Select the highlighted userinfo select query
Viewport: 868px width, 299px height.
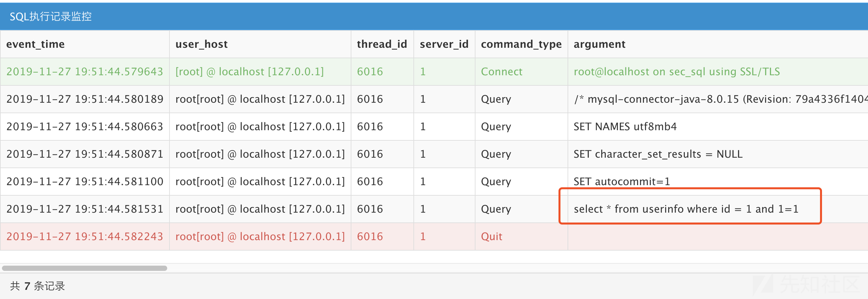686,209
